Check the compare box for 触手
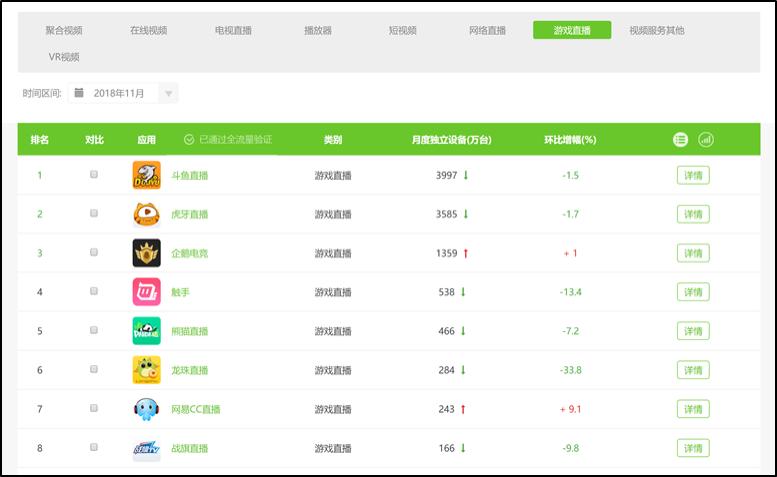This screenshot has width=777, height=477. (x=94, y=291)
